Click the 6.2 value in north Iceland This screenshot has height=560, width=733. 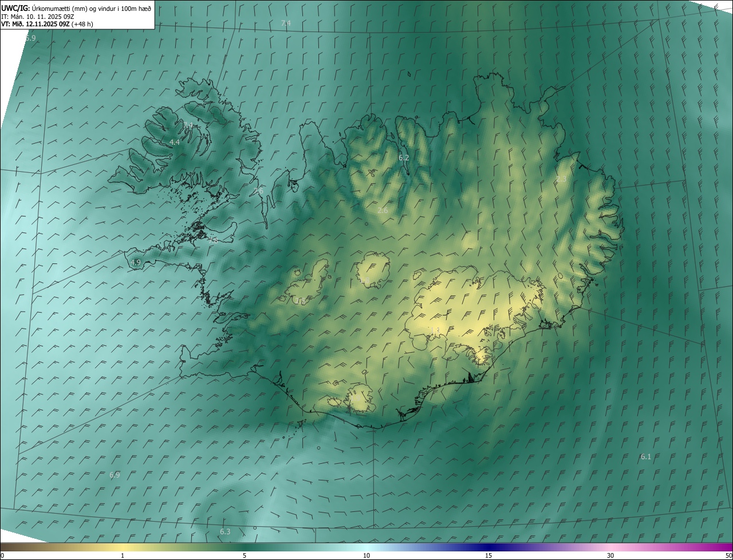(x=404, y=157)
